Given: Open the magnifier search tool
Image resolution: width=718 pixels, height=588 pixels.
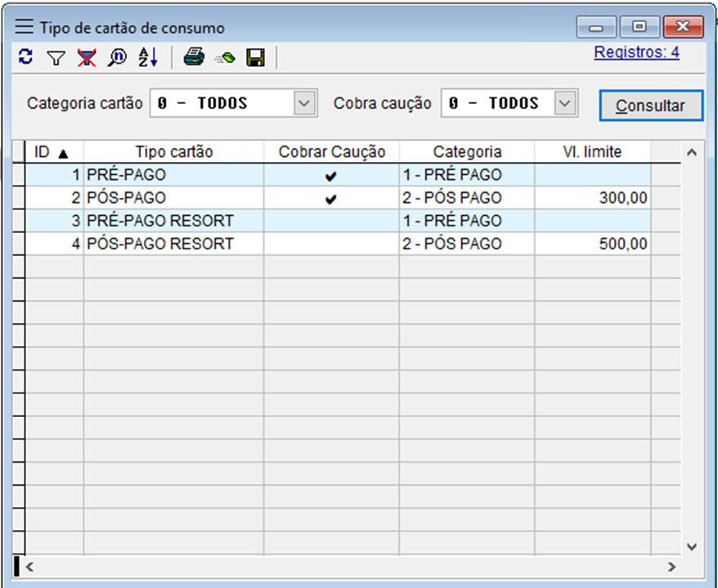Looking at the screenshot, I should tap(117, 57).
